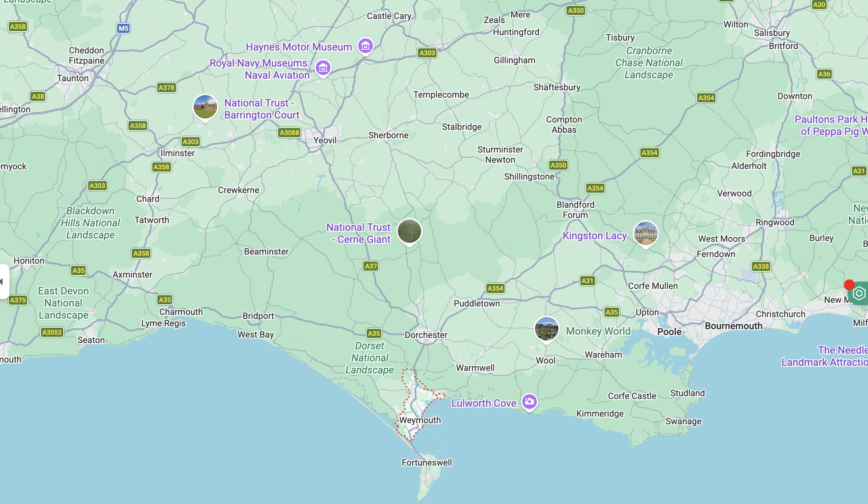This screenshot has height=504, width=868.
Task: Click the A378 road shield
Action: (x=167, y=88)
